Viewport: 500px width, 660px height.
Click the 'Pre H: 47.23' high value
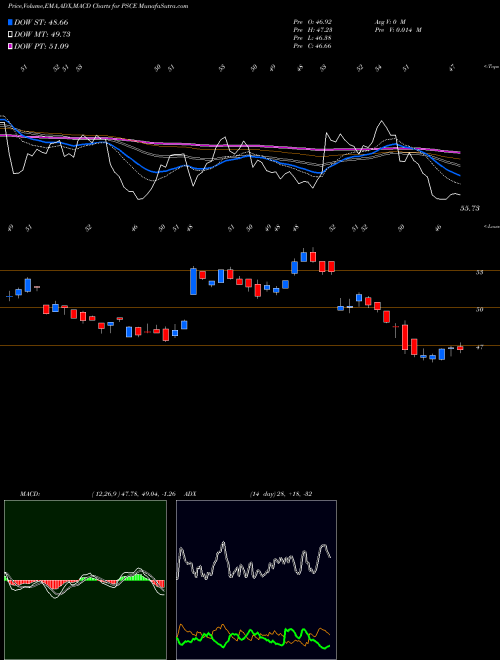[x=313, y=30]
